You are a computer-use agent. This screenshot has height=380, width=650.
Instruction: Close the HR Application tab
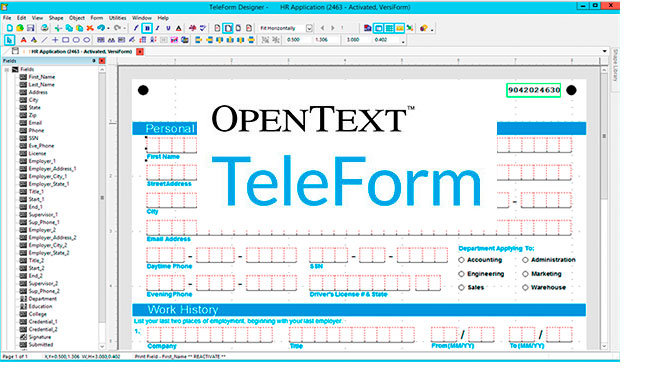pyautogui.click(x=140, y=51)
